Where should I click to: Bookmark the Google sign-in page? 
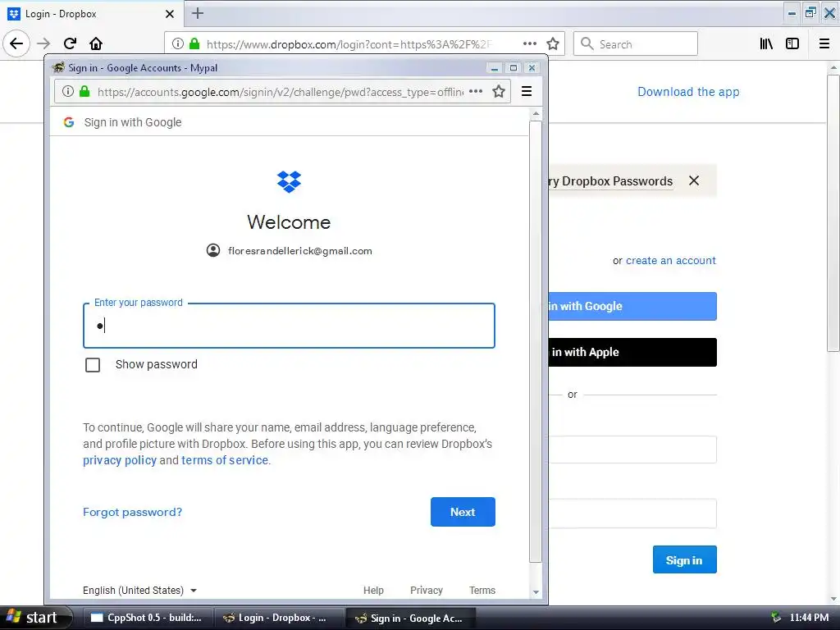tap(499, 92)
